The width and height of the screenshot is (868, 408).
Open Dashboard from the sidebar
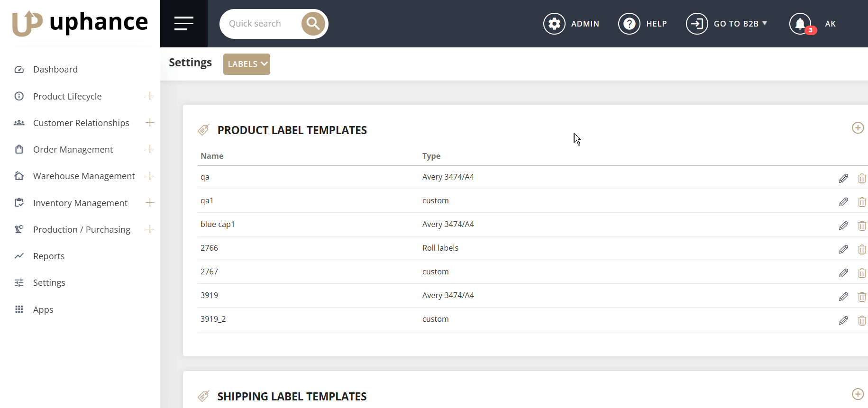point(55,70)
